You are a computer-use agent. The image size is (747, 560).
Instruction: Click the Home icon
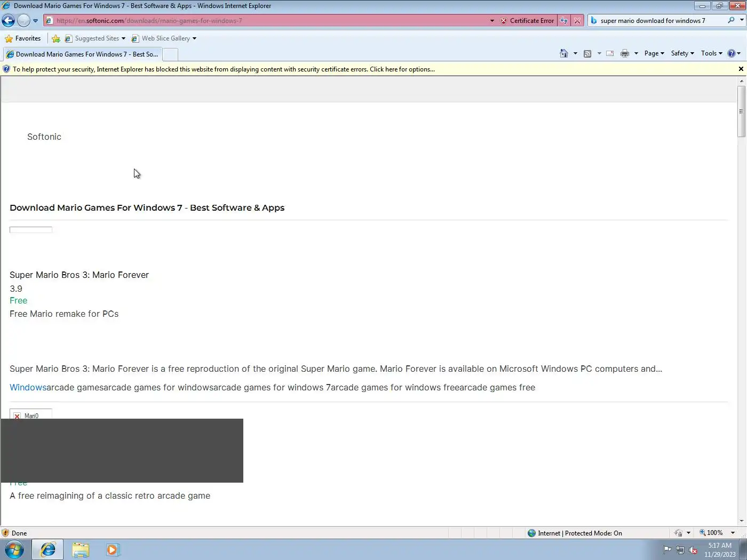point(564,53)
